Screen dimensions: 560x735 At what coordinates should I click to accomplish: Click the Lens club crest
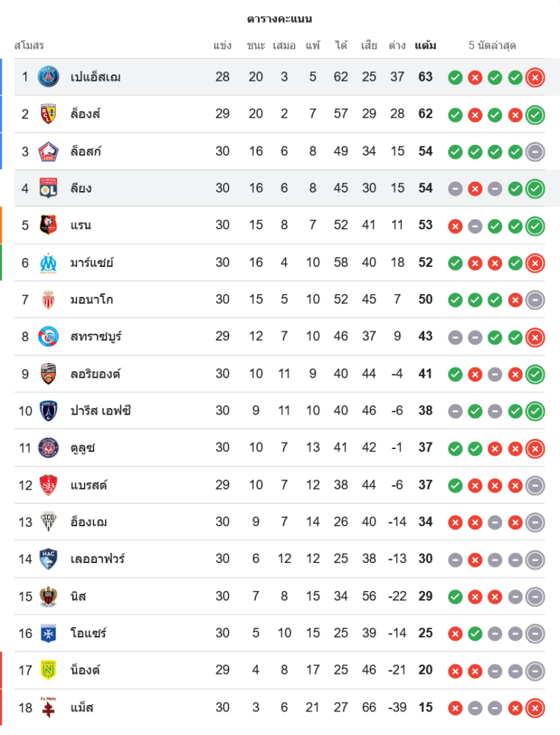pyautogui.click(x=49, y=114)
